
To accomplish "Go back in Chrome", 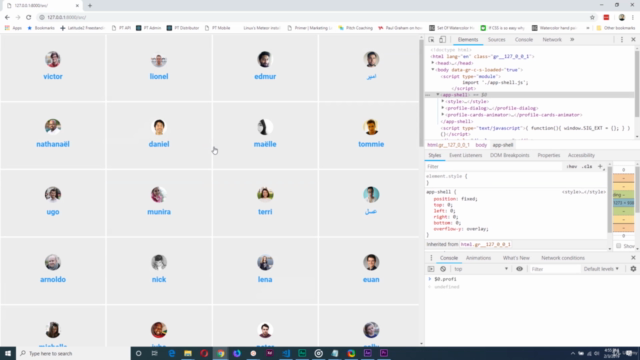I will tap(7, 17).
